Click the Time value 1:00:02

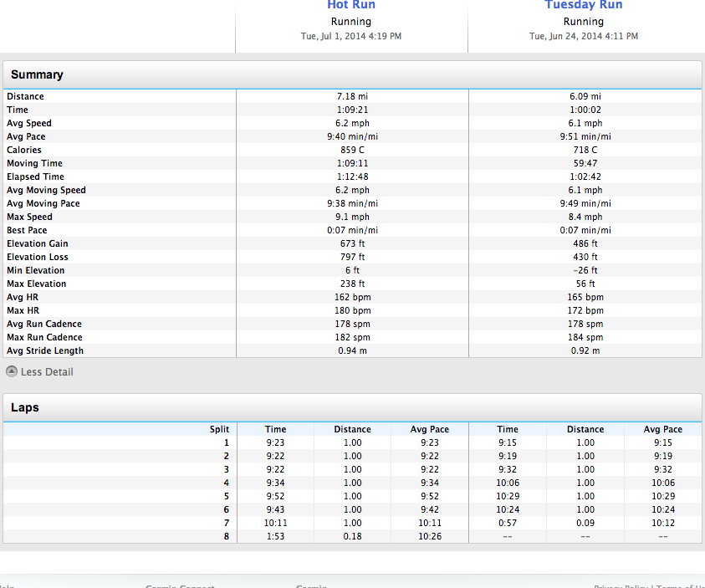pyautogui.click(x=585, y=110)
